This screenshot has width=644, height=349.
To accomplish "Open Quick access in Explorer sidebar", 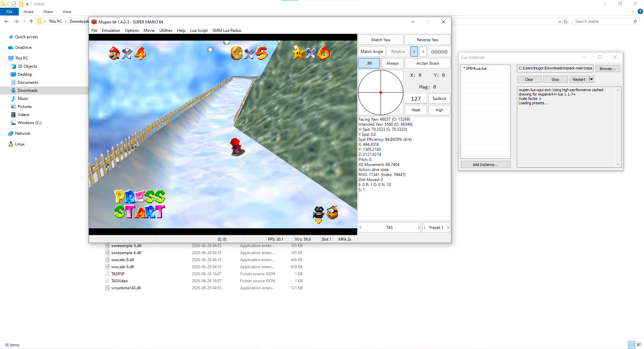I will tap(26, 37).
